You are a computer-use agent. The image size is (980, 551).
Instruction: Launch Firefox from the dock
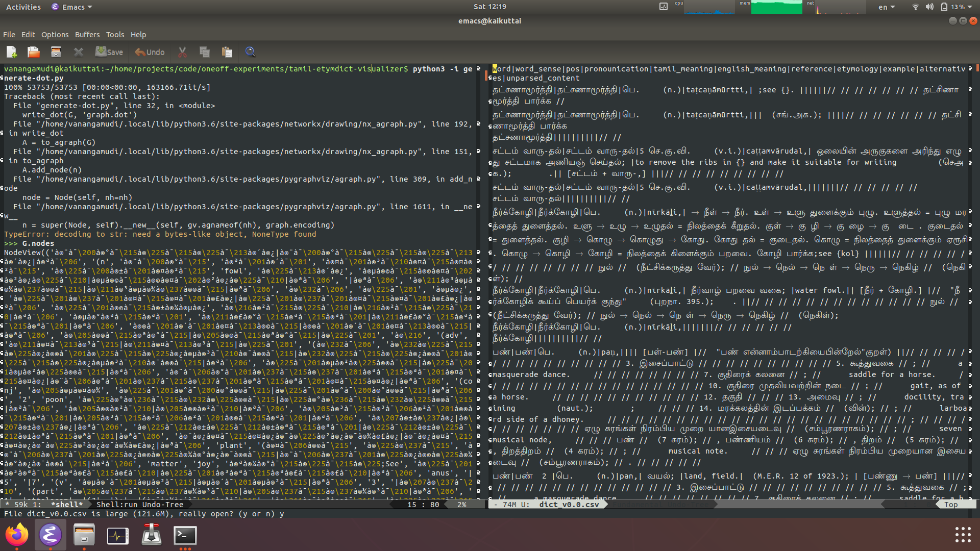coord(17,535)
